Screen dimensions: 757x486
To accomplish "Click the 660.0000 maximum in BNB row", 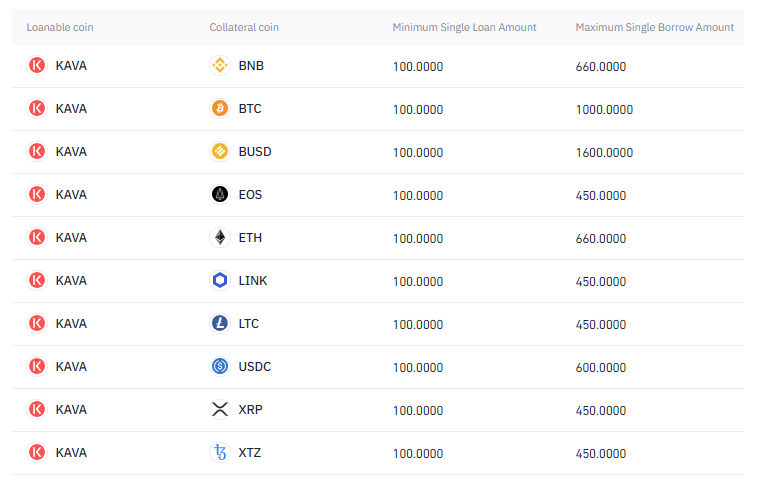I will (601, 67).
